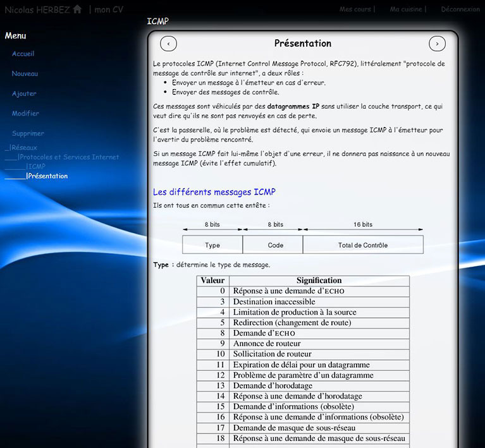This screenshot has height=448, width=485.
Task: Select Supprimer in the Menu
Action: pos(28,133)
